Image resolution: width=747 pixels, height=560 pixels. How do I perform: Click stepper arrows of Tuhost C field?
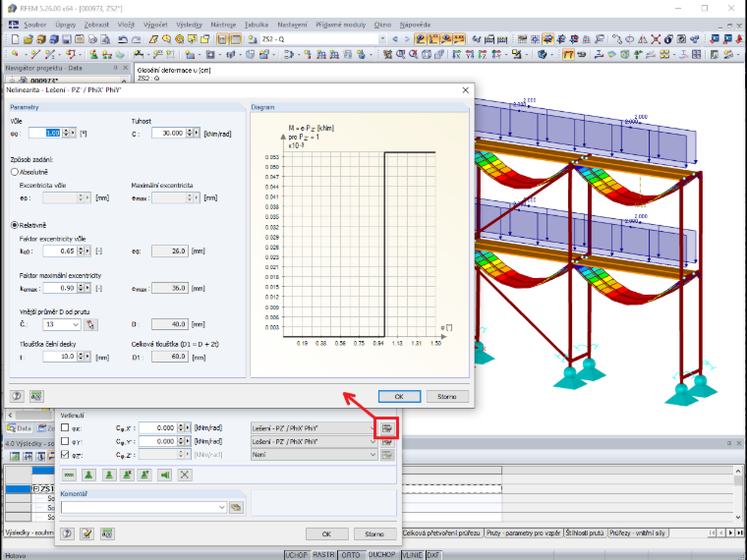(190, 133)
